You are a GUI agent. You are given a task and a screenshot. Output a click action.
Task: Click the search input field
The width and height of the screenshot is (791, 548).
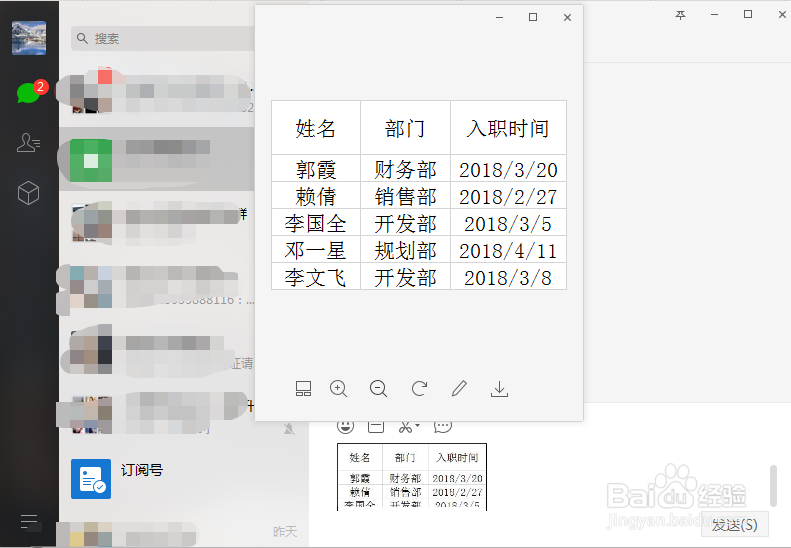(164, 38)
